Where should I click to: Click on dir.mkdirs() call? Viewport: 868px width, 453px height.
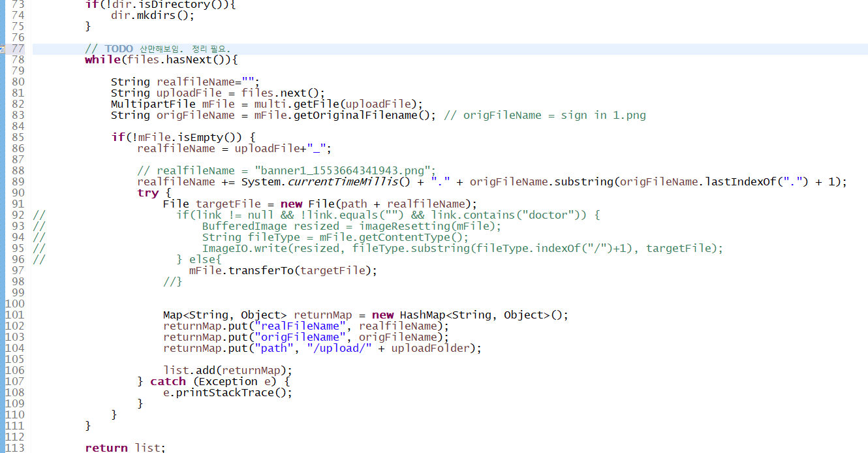point(152,15)
